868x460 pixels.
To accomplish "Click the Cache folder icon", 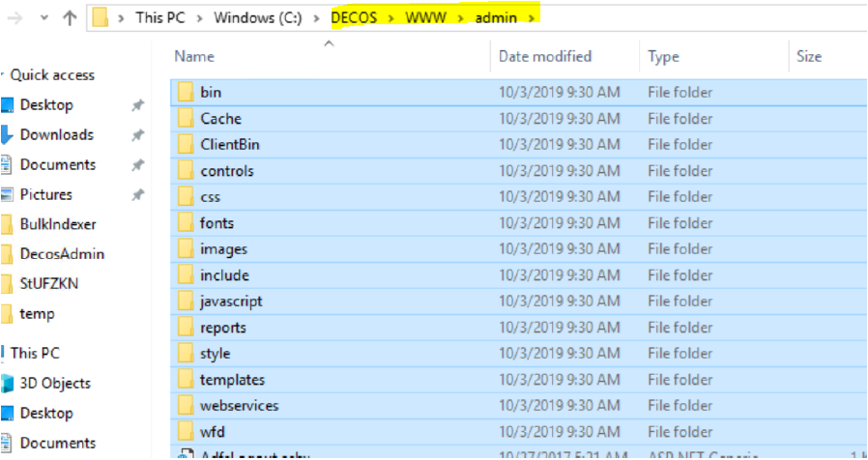I will (186, 118).
